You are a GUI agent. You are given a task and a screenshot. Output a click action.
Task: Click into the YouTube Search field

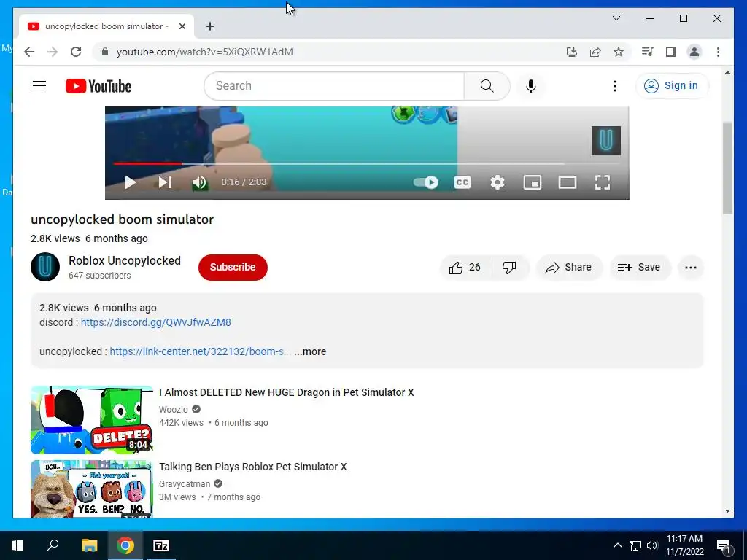click(x=334, y=86)
